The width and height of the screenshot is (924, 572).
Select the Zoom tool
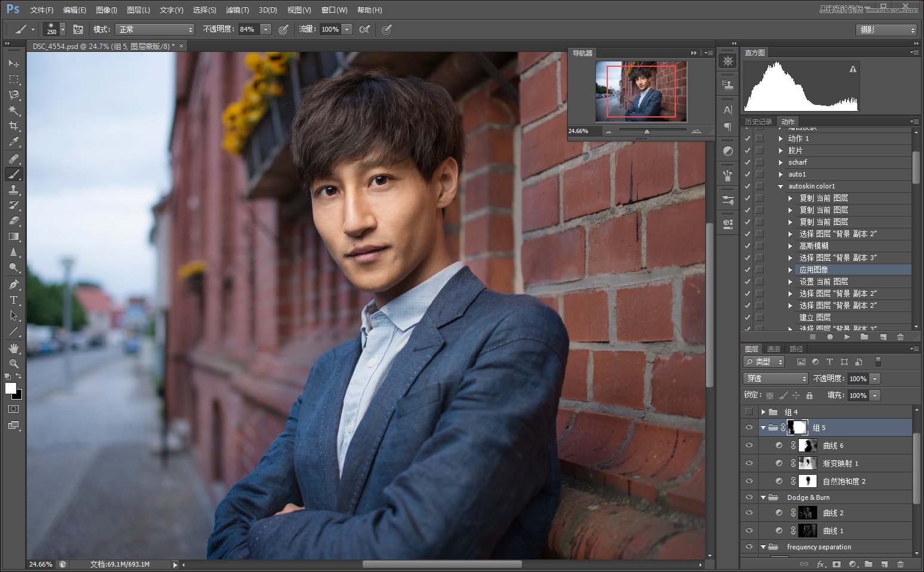coord(14,363)
